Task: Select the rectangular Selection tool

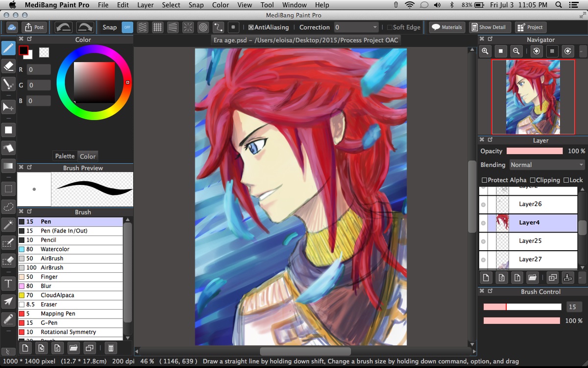Action: pos(8,188)
